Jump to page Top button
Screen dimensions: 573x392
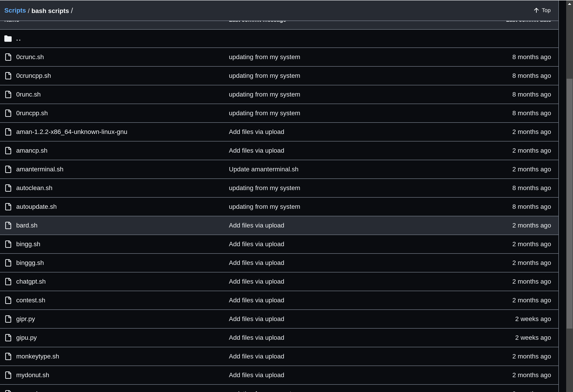pyautogui.click(x=542, y=10)
